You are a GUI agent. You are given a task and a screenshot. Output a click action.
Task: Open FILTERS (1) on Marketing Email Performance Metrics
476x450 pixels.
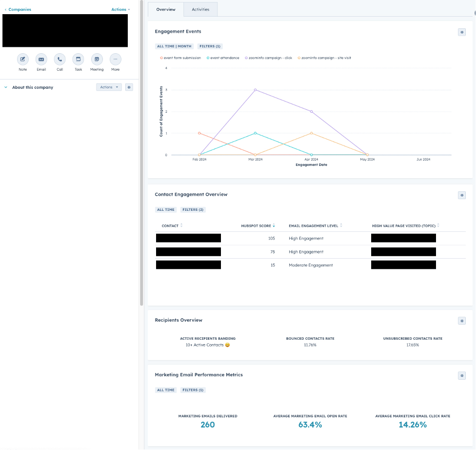[193, 390]
